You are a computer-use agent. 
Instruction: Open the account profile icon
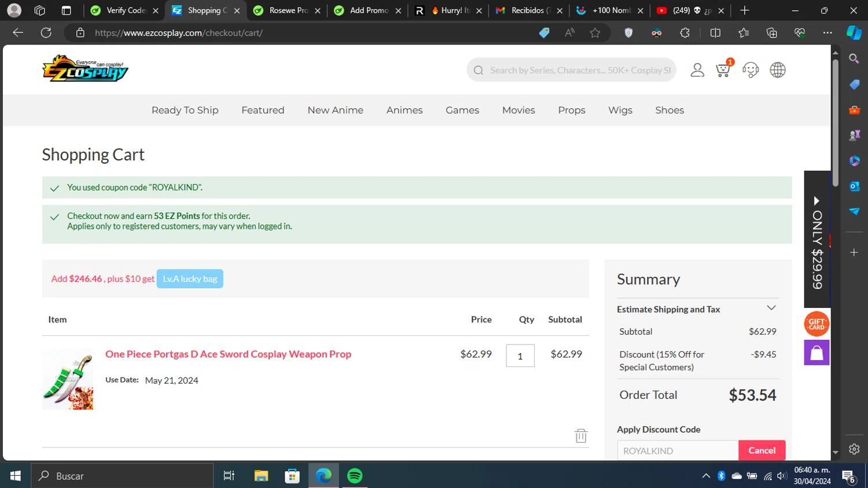[697, 70]
